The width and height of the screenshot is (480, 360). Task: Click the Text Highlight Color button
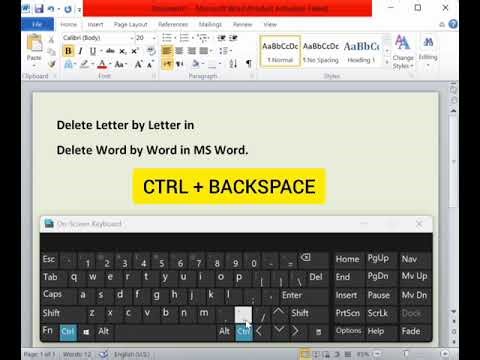click(x=84, y=64)
